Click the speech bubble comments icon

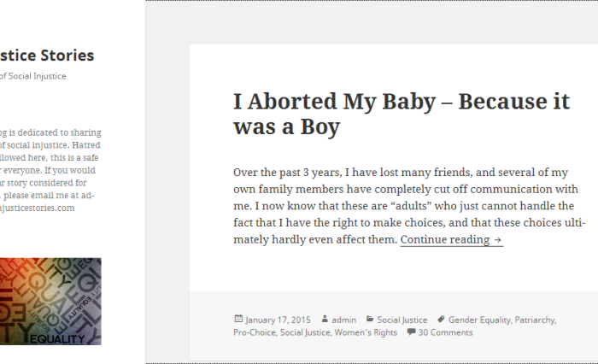pos(411,332)
